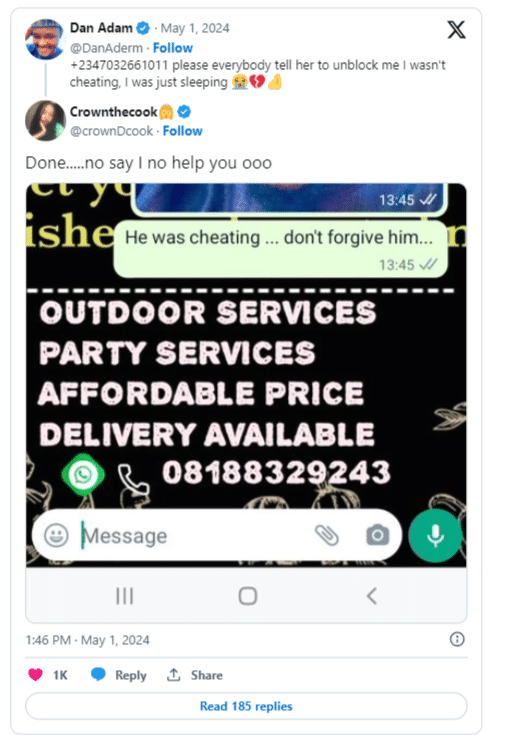507x735 pixels.
Task: Tap Android recent apps icon
Action: pos(125,596)
